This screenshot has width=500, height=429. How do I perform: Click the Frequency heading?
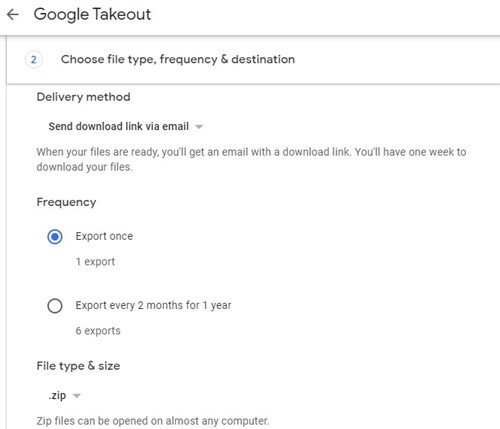[x=66, y=202]
